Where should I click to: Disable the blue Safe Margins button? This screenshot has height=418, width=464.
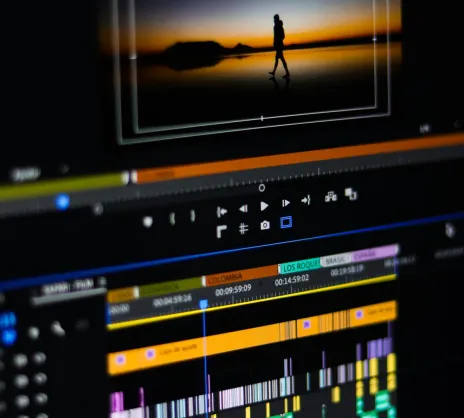point(286,222)
